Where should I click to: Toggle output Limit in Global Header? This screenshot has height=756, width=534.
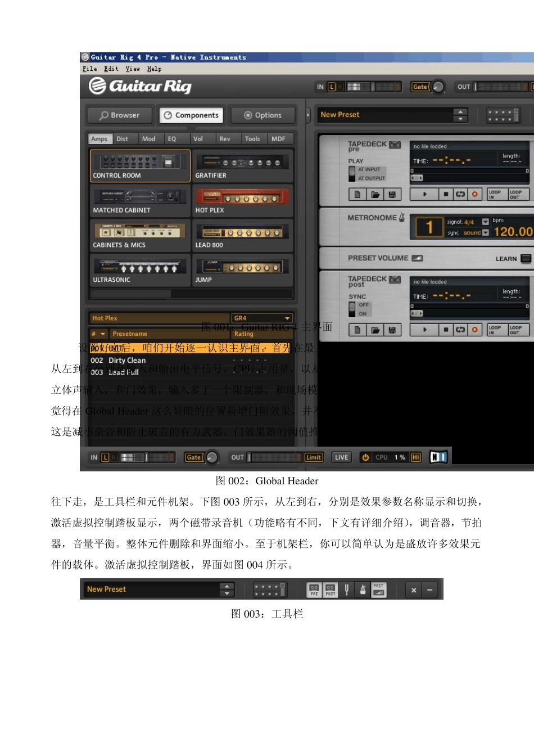tap(314, 457)
